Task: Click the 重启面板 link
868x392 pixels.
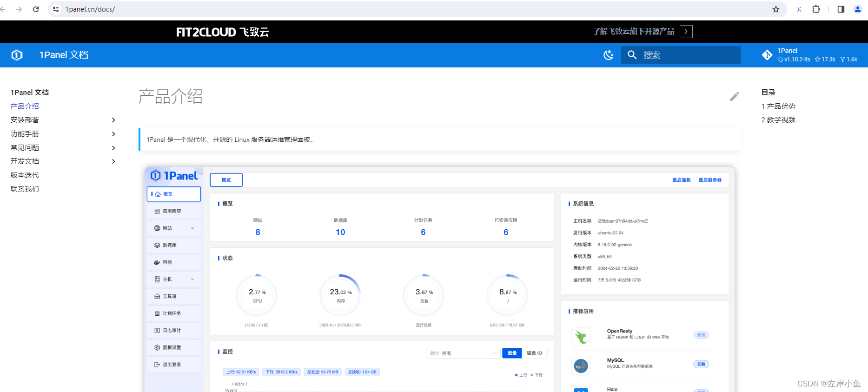Action: point(682,180)
